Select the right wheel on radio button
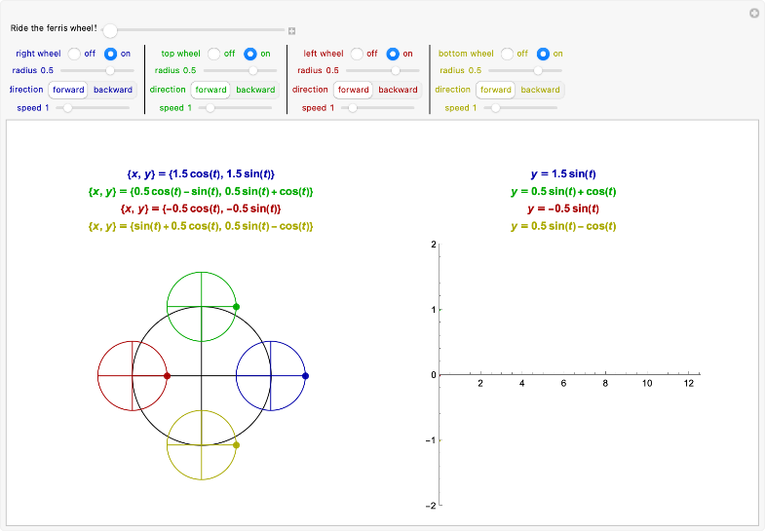 click(x=110, y=54)
